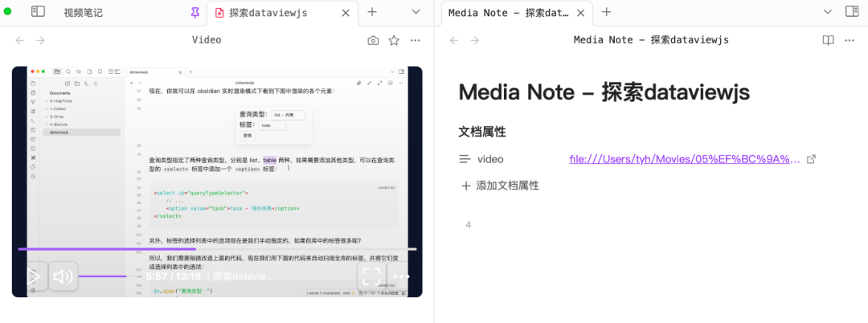The height and width of the screenshot is (323, 868).
Task: Toggle the left sidebar panel icon
Action: coord(38,11)
